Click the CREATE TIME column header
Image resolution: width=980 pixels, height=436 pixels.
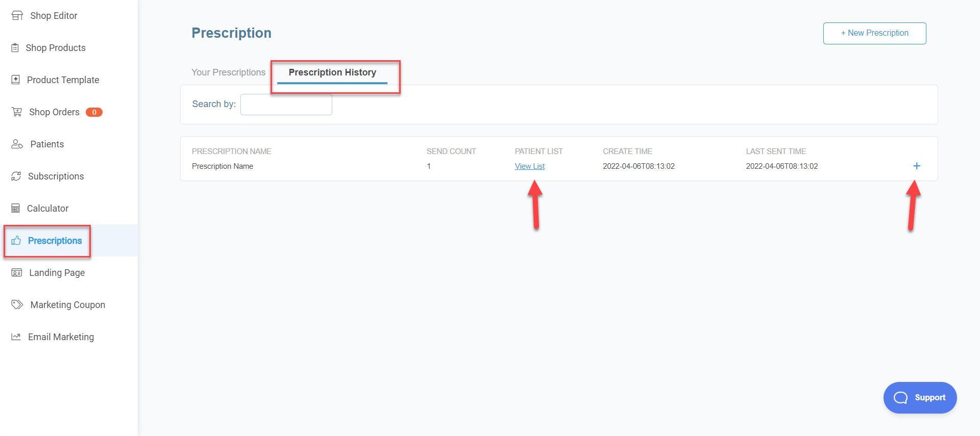[627, 151]
